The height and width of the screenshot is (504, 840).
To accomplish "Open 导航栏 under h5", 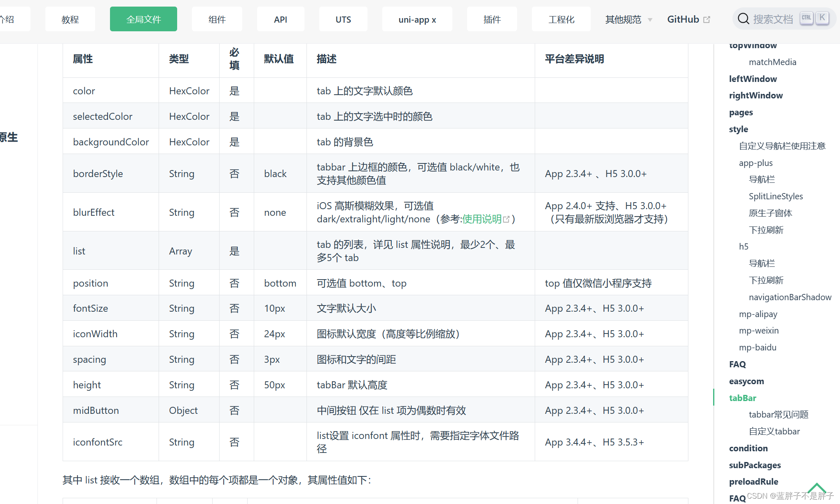I will coord(762,264).
